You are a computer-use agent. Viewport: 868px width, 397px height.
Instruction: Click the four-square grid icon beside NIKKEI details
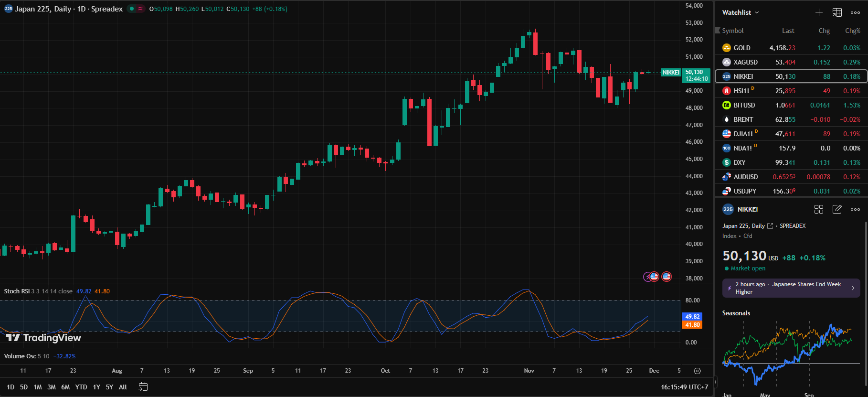819,209
